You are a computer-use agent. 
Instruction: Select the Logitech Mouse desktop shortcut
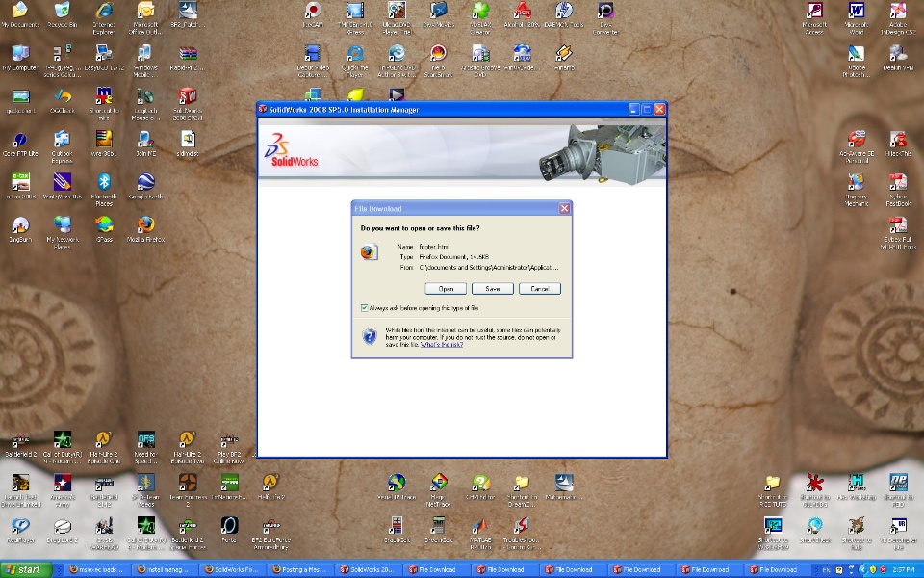tap(145, 103)
